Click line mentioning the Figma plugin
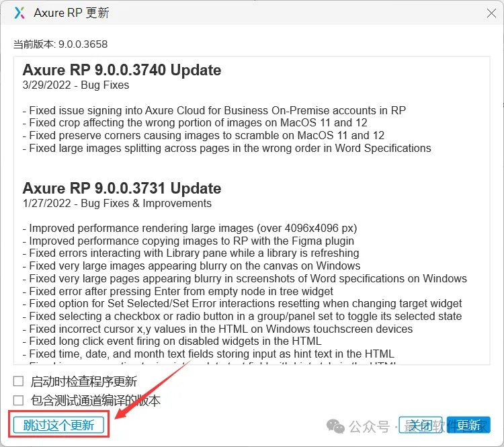 pyautogui.click(x=188, y=241)
